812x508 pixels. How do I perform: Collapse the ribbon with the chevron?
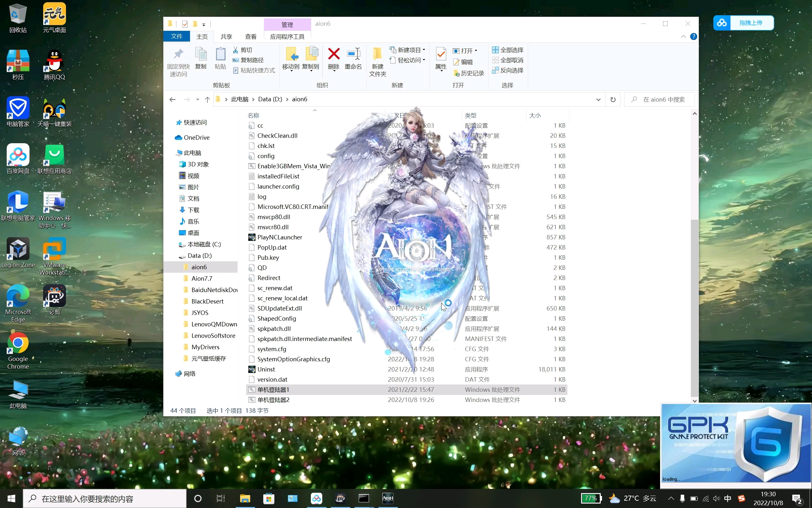click(x=684, y=37)
